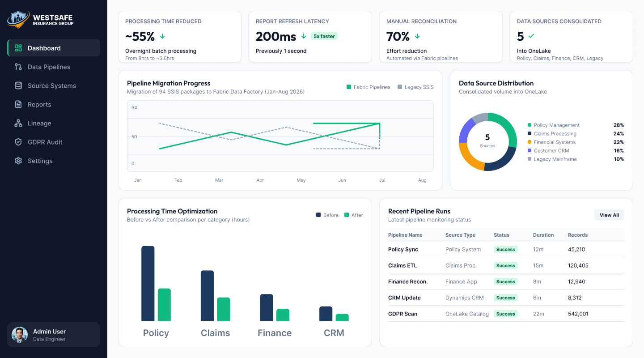Click the 542,001 records value
Image resolution: width=644 pixels, height=358 pixels.
pyautogui.click(x=578, y=314)
